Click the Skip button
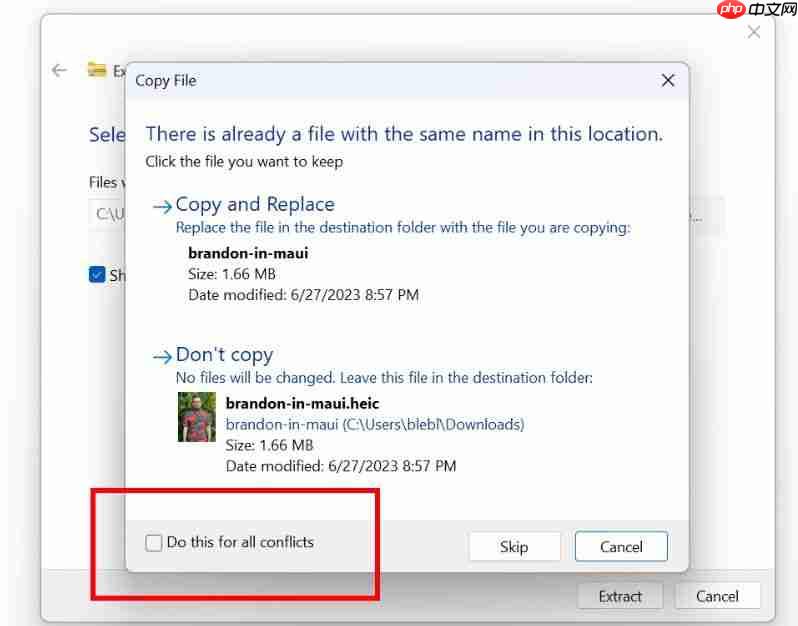The width and height of the screenshot is (798, 626). point(514,547)
